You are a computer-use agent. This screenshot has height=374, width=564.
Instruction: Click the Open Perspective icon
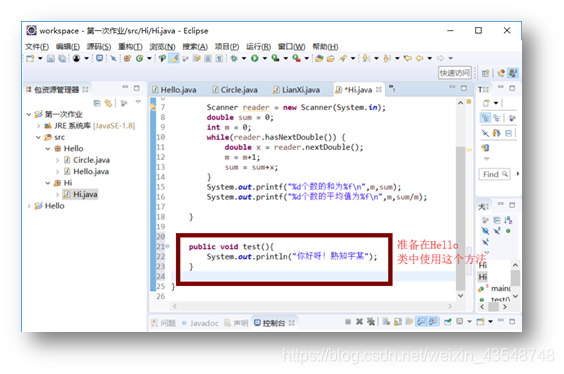point(485,73)
